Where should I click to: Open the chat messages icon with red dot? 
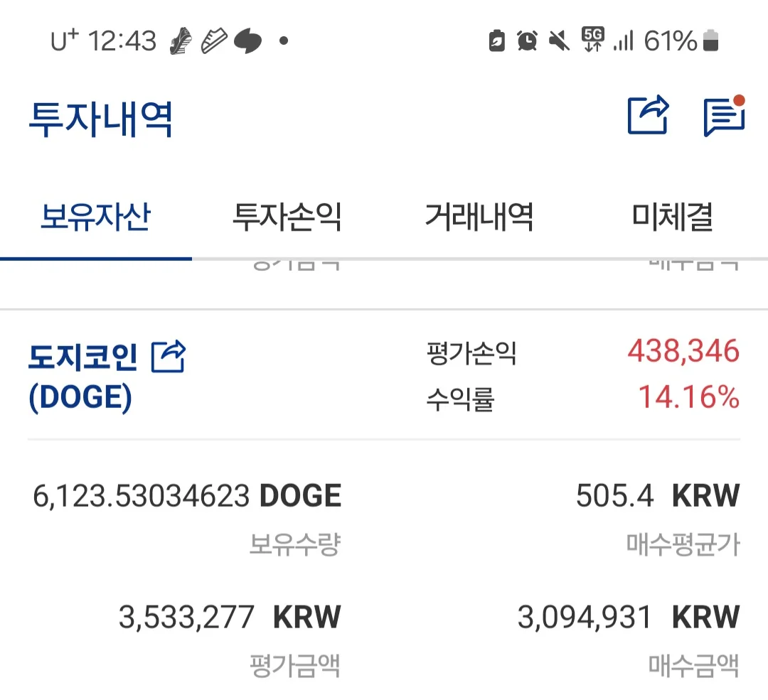(x=722, y=117)
